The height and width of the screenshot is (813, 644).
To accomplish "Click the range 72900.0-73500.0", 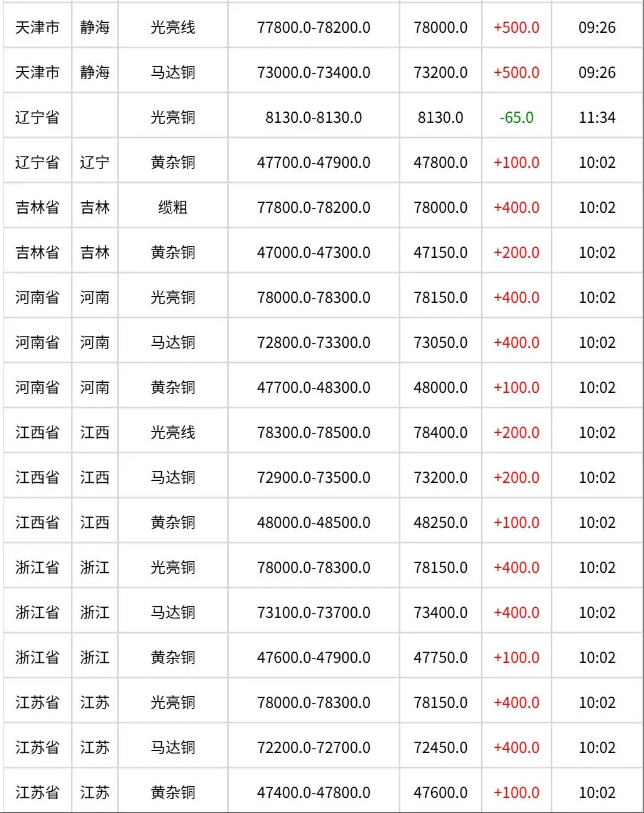I will (x=314, y=478).
